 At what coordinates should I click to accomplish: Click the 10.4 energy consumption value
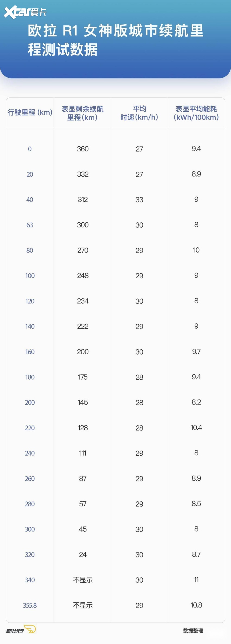click(196, 428)
